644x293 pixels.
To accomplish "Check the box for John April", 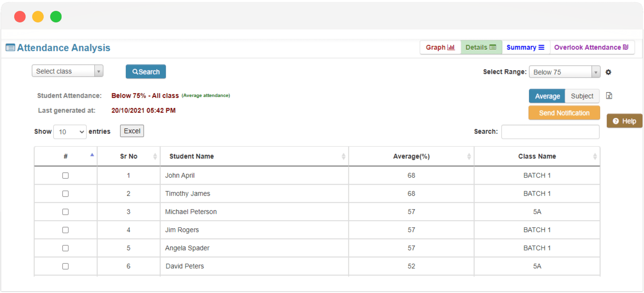I will [x=65, y=175].
